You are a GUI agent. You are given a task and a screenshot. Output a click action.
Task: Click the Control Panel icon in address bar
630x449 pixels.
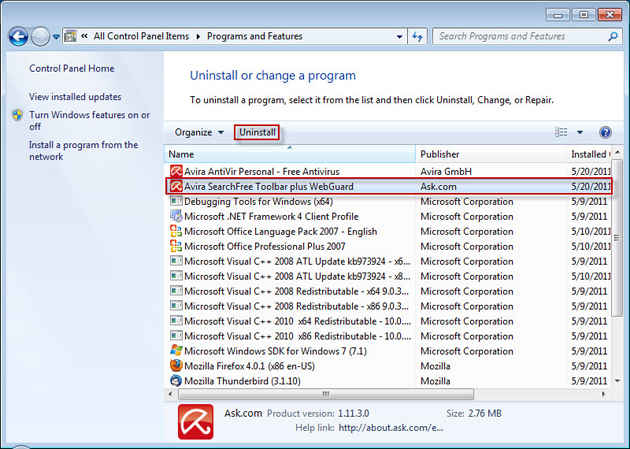[70, 37]
